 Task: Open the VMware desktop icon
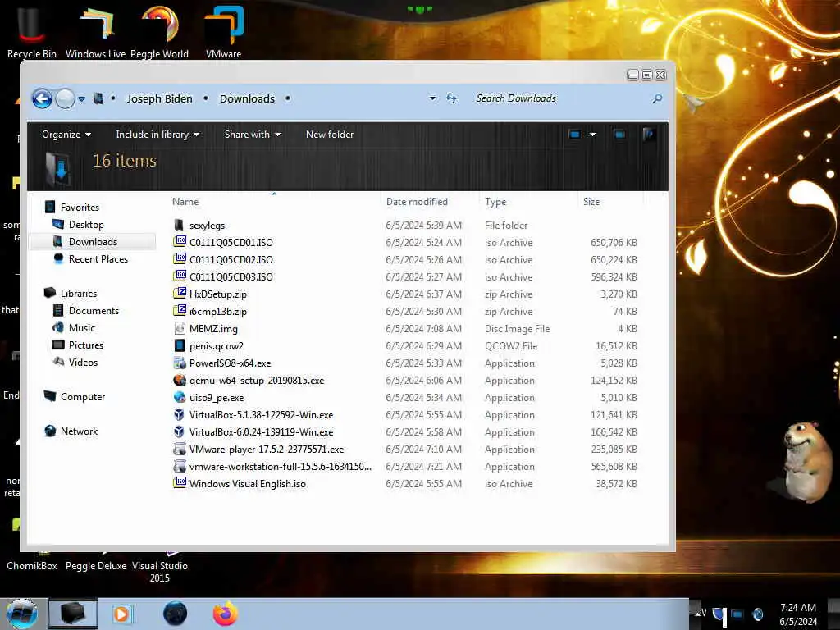pos(223,32)
